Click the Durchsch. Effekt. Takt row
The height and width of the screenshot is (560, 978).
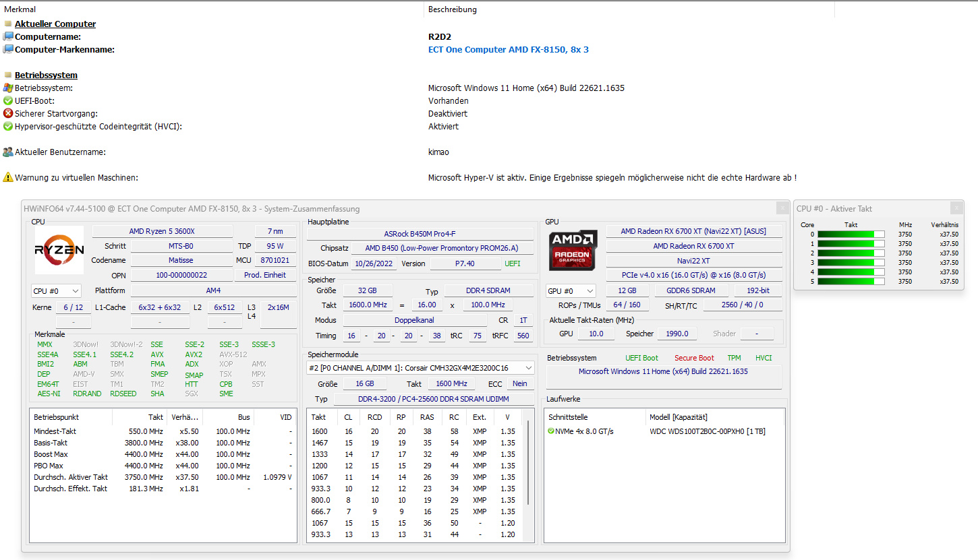163,489
